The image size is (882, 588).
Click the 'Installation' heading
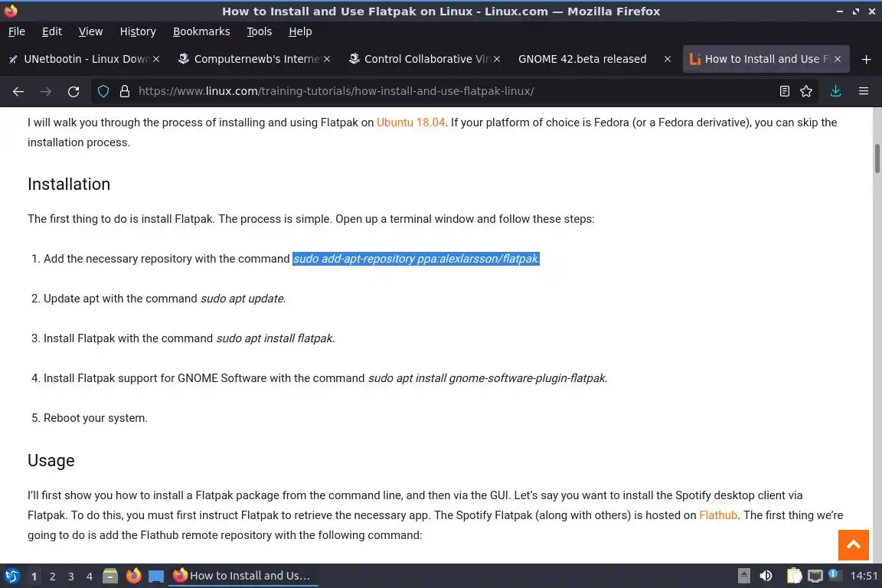coord(69,184)
